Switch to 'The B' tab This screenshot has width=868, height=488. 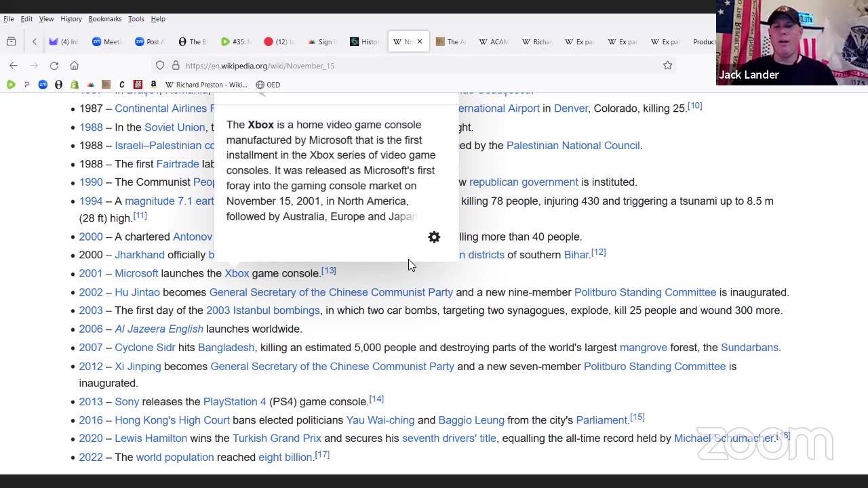[193, 42]
